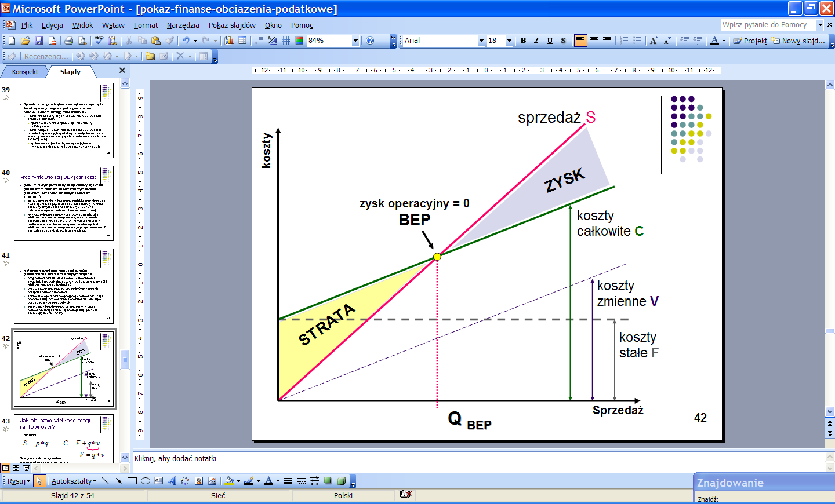Toggle Underline formatting
Image resolution: width=835 pixels, height=504 pixels.
(x=550, y=41)
